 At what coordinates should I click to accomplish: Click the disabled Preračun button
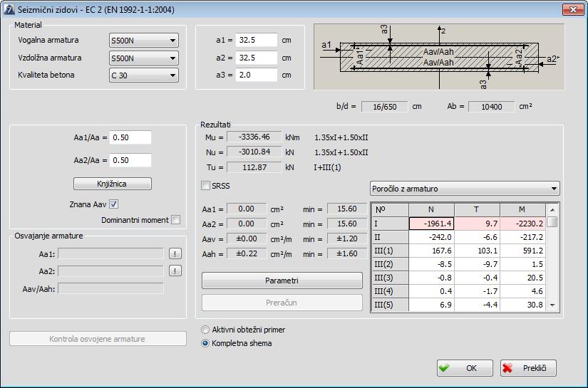282,303
